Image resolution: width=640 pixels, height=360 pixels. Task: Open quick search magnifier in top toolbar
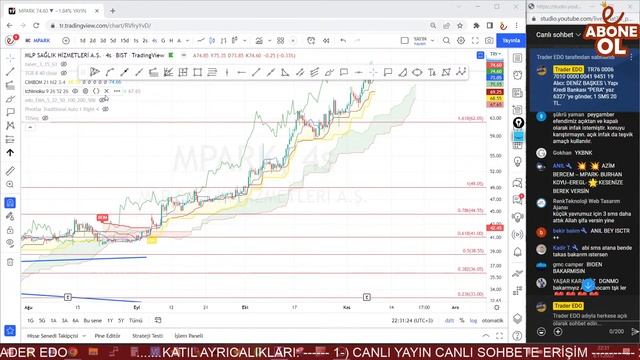pyautogui.click(x=447, y=40)
